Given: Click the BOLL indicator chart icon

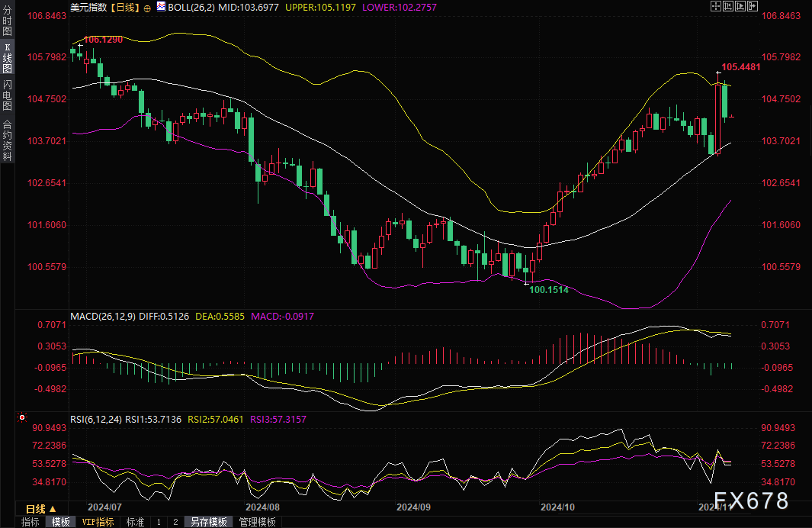Looking at the screenshot, I should [x=160, y=7].
